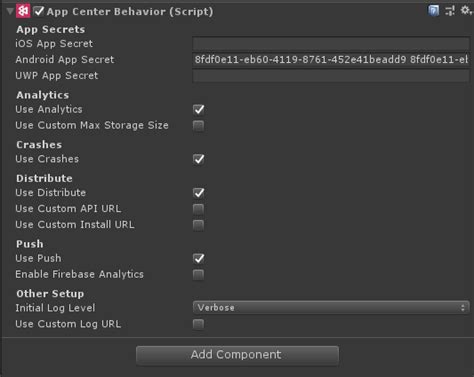This screenshot has width=474, height=377.
Task: Enable Use Custom Max Storage Size
Action: [x=199, y=126]
